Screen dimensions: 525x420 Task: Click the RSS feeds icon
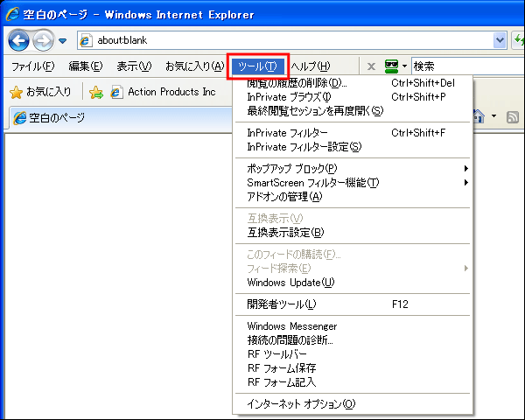click(513, 117)
